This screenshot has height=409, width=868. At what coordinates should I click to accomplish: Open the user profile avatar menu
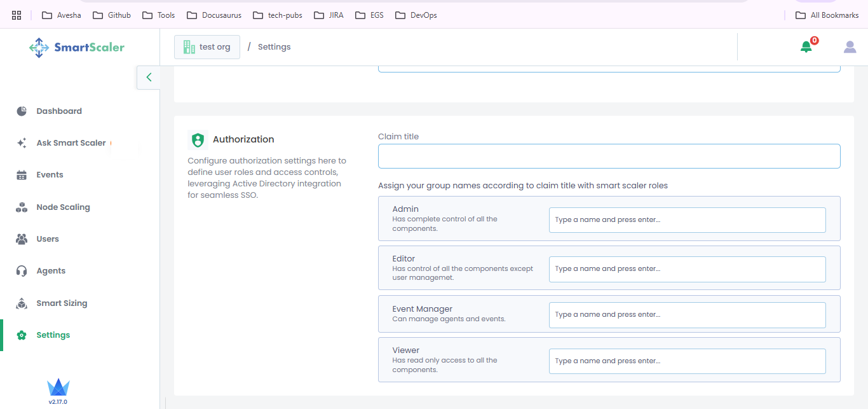(850, 46)
